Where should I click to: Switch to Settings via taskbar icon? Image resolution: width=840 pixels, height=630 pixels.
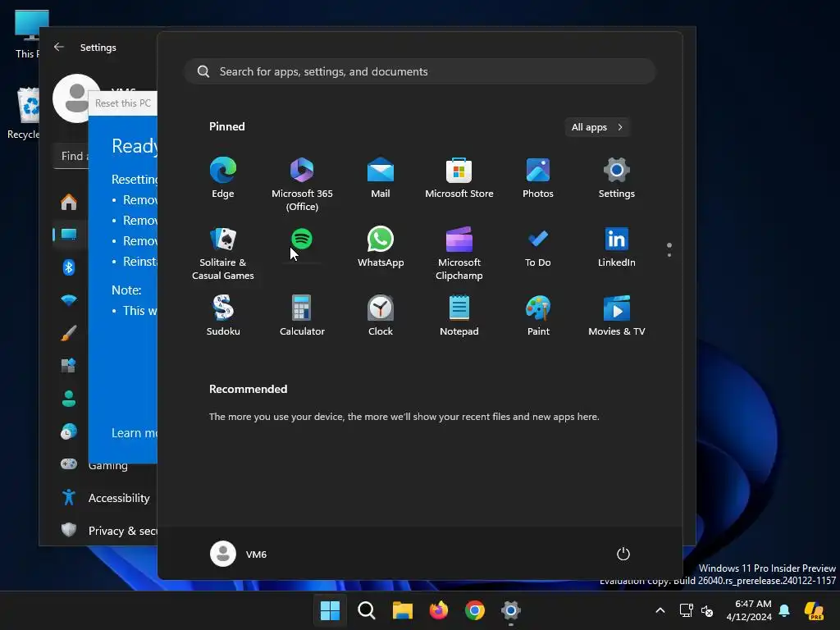pyautogui.click(x=510, y=610)
